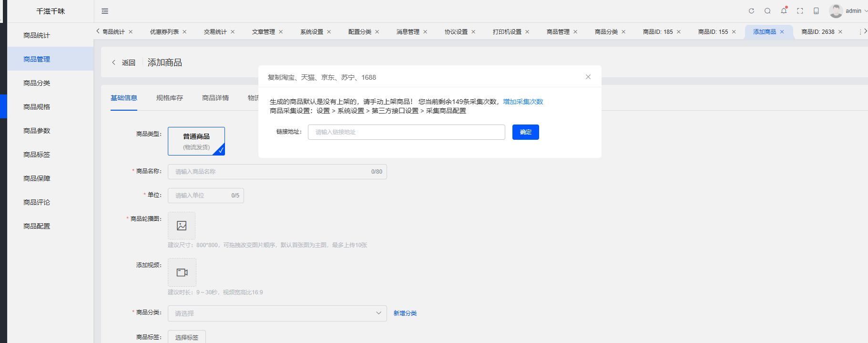Open the 商品分类 select dropdown
The width and height of the screenshot is (868, 343).
pos(277,313)
